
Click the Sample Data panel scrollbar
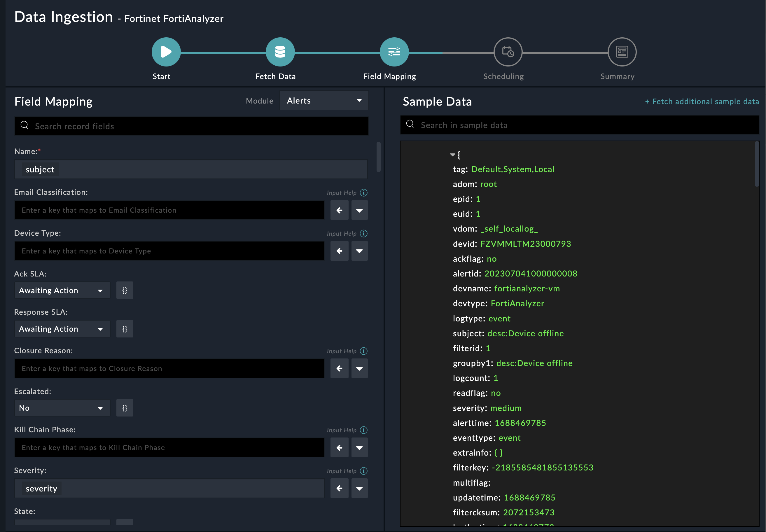[757, 164]
